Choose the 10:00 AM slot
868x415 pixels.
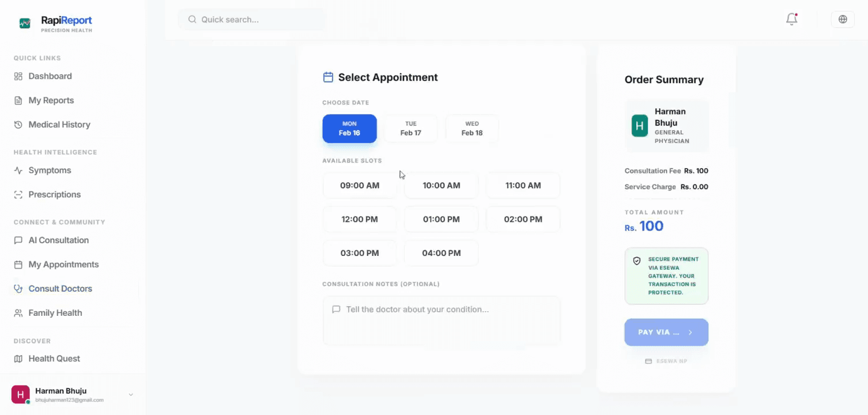(x=441, y=186)
